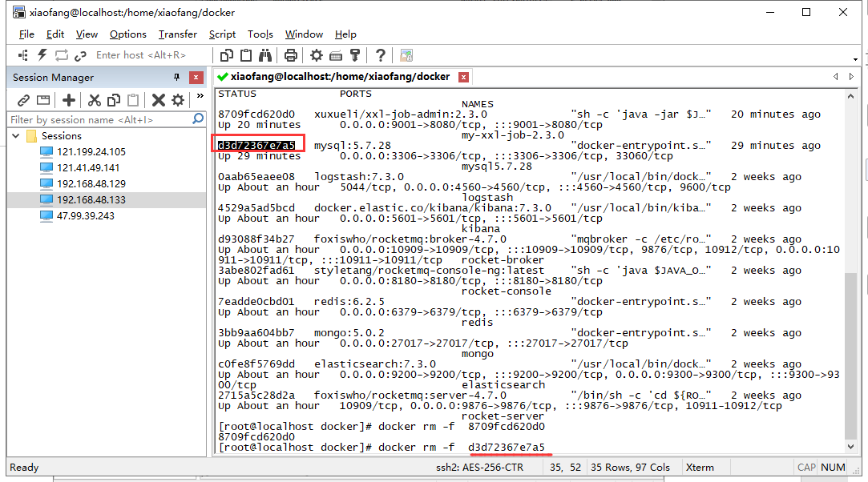Toggle NUM indicator in status bar
Viewport: 868px width, 482px height.
click(833, 467)
